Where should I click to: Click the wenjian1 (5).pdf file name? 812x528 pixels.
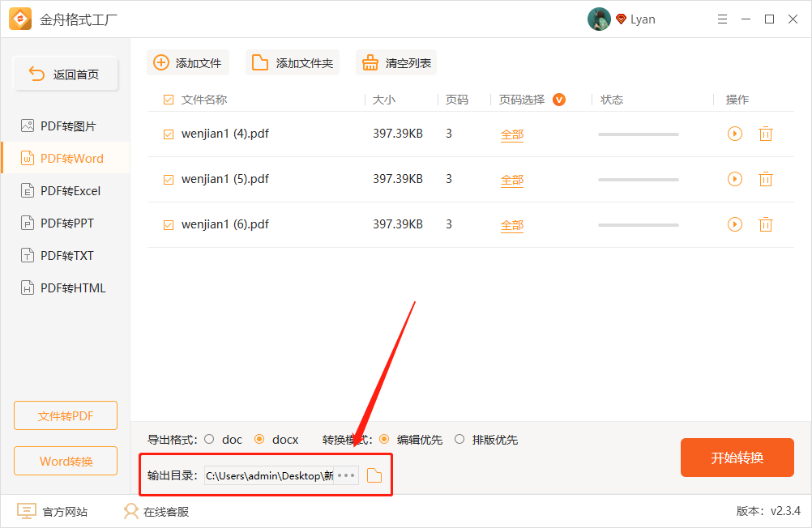(224, 179)
